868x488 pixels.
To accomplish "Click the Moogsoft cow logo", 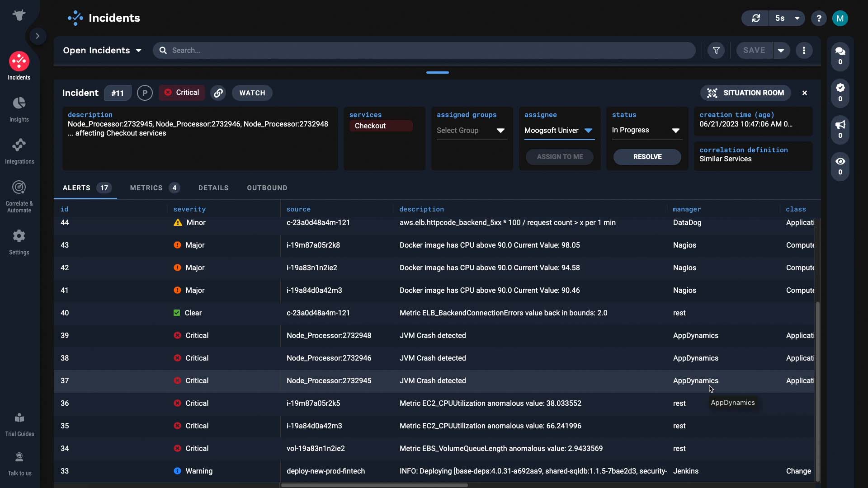I will pos(19,15).
